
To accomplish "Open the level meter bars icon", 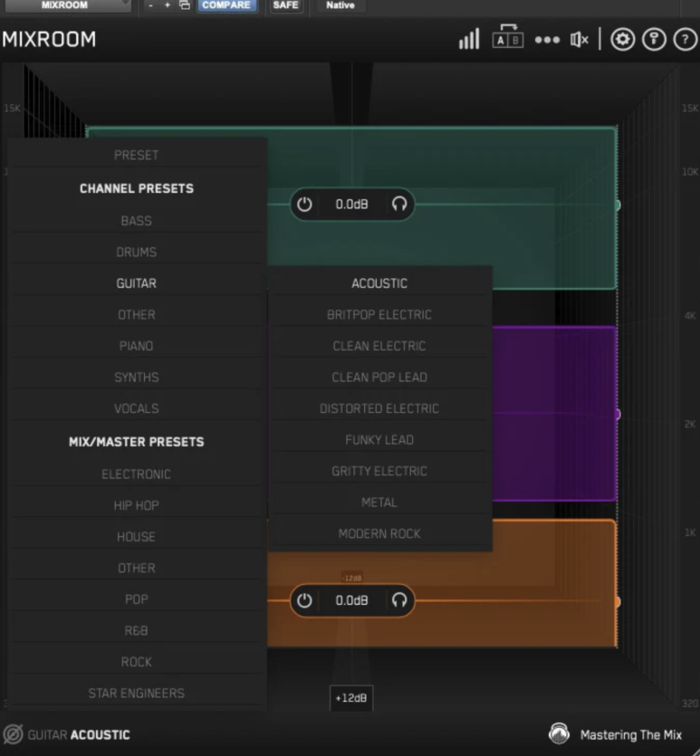I will pyautogui.click(x=469, y=39).
